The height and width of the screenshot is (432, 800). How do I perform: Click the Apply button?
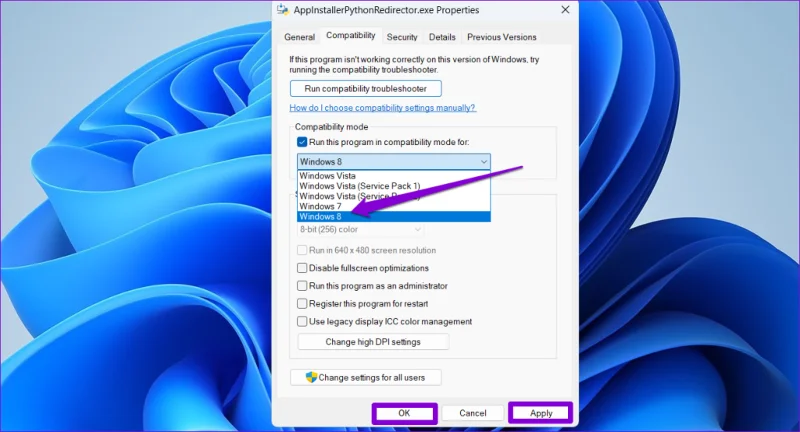tap(541, 413)
